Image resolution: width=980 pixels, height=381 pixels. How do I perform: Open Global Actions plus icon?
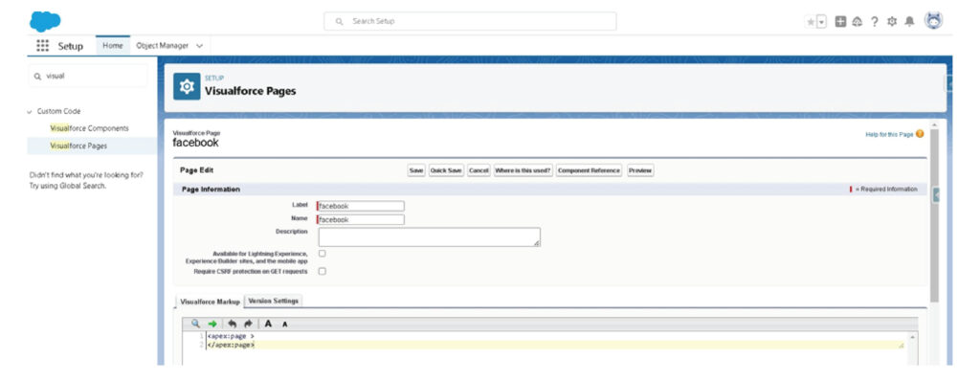coord(840,21)
